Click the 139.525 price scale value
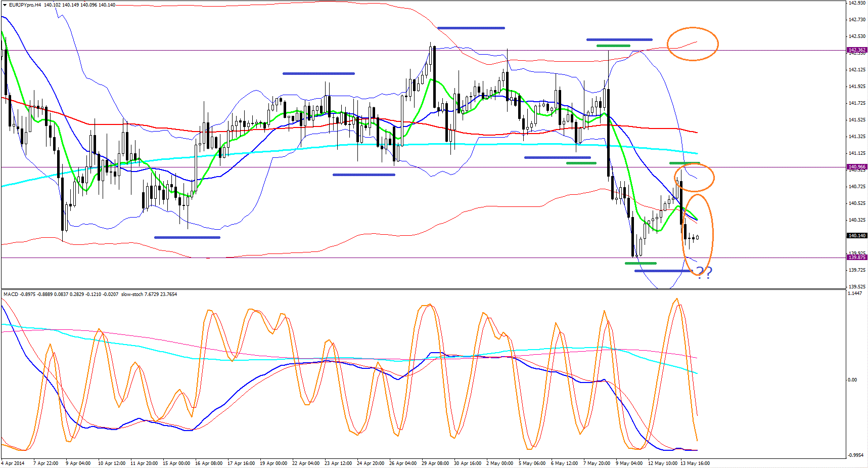Image resolution: width=868 pixels, height=468 pixels. (857, 287)
